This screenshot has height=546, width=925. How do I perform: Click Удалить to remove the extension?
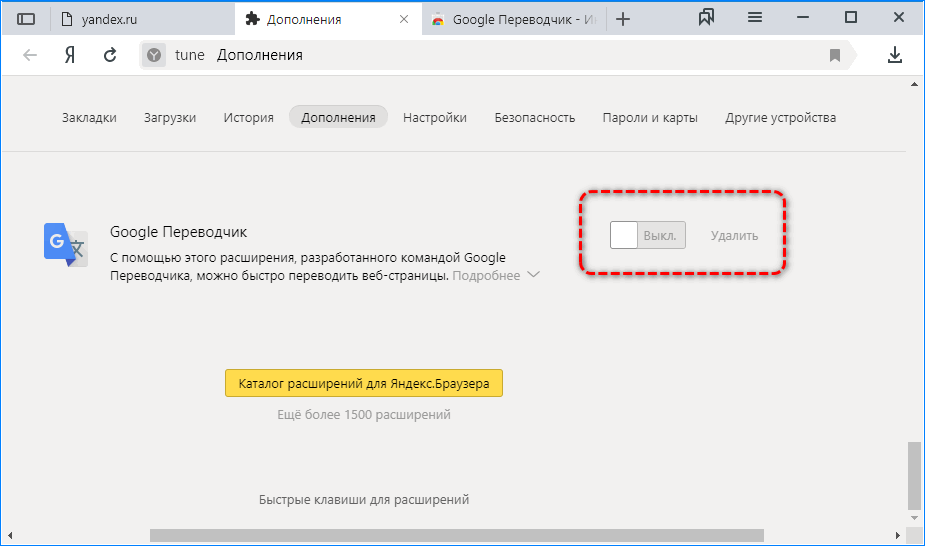734,236
